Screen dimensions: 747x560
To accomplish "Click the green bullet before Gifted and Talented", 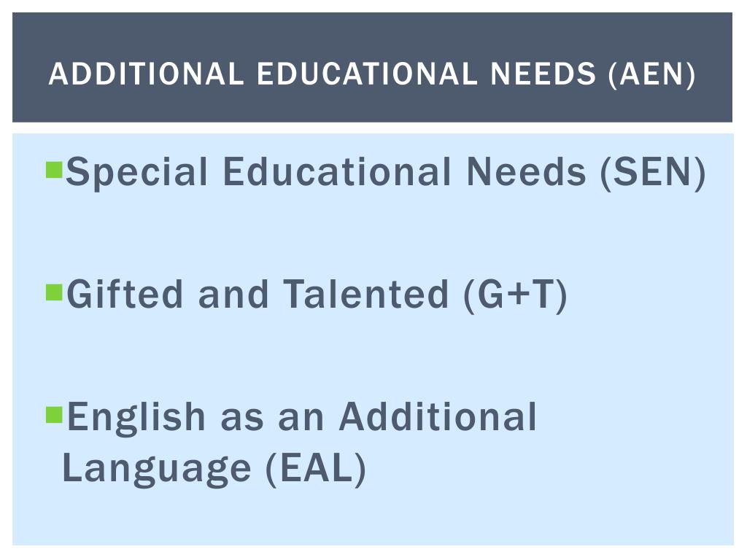I will pos(54,293).
